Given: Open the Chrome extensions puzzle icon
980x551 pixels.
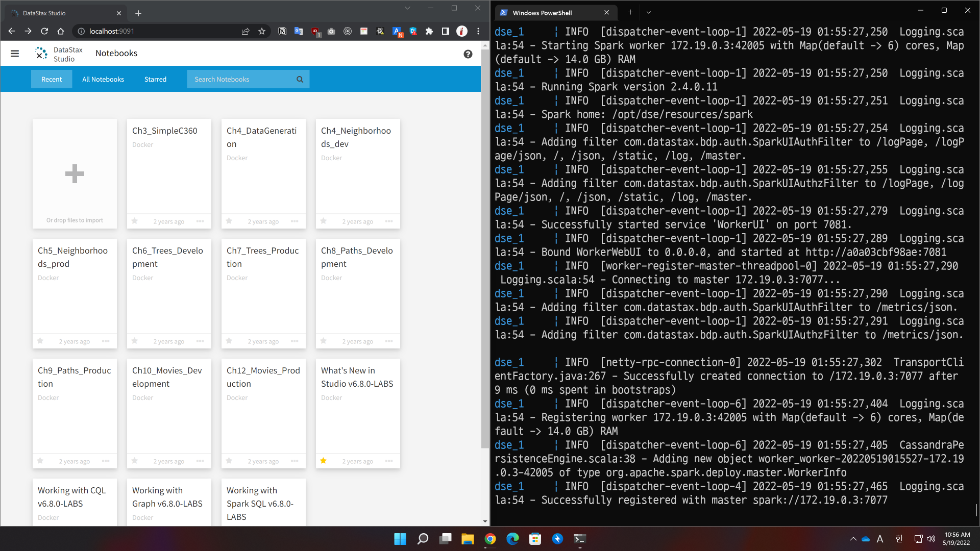Looking at the screenshot, I should pos(429,31).
